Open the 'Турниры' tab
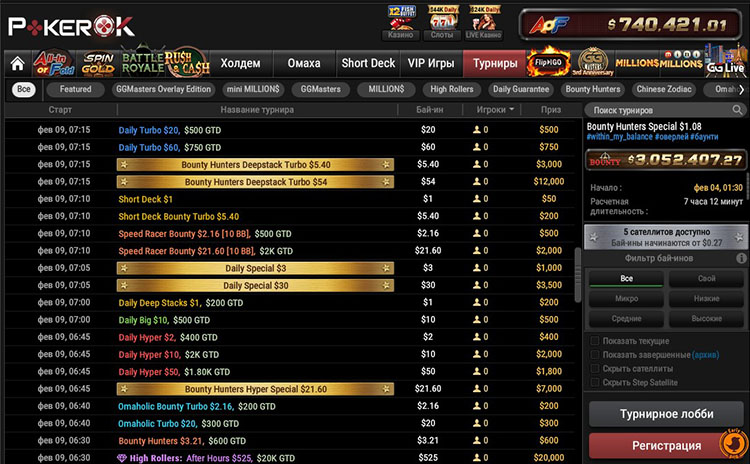 point(495,63)
